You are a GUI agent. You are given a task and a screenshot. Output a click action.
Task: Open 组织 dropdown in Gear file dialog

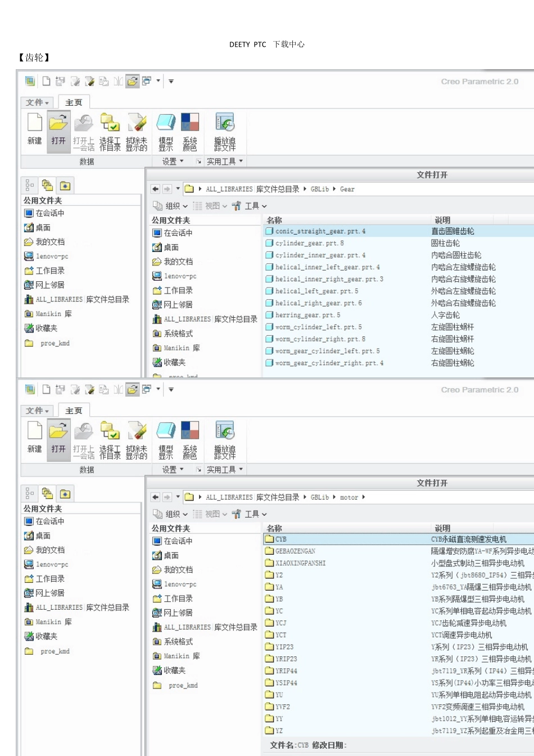tap(170, 206)
